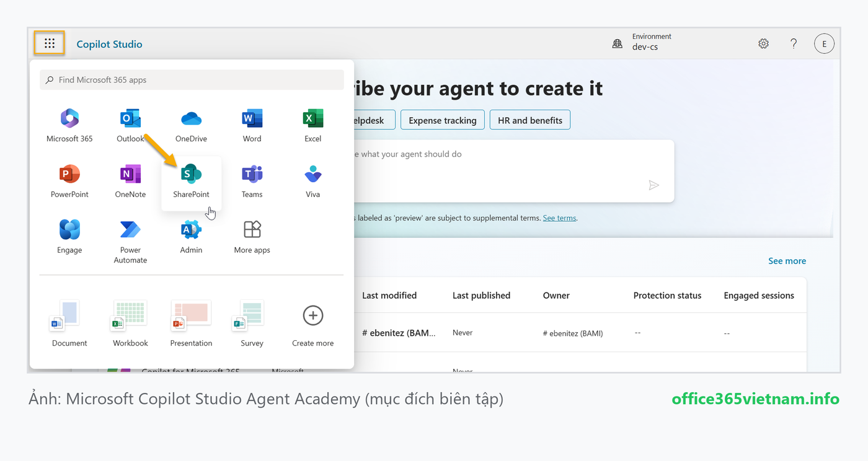The height and width of the screenshot is (461, 868).
Task: Sort by Engaged sessions column
Action: point(759,296)
